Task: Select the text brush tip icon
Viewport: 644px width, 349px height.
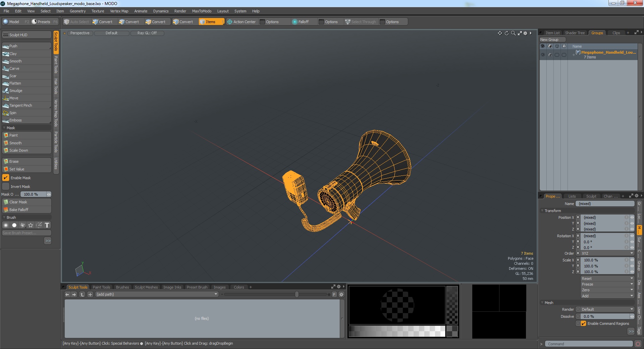Action: point(47,225)
